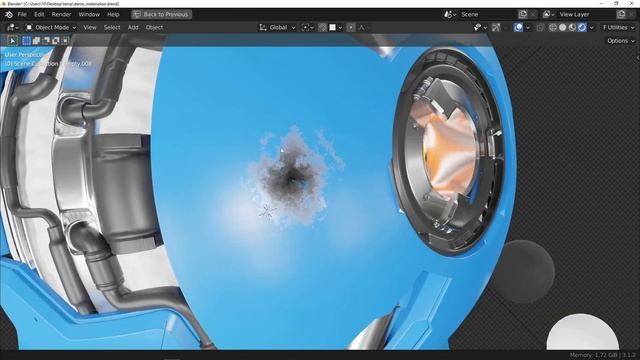The height and width of the screenshot is (360, 640).
Task: Toggle X-ray view
Action: click(x=540, y=27)
